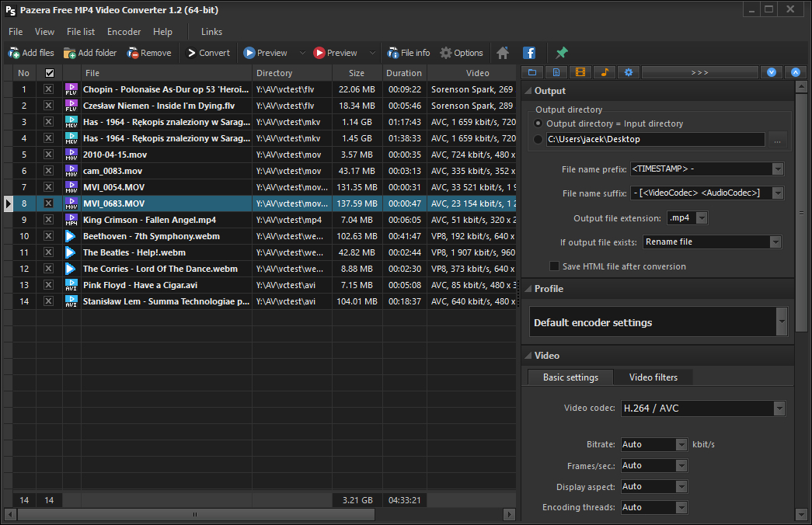Image resolution: width=812 pixels, height=525 pixels.
Task: Open the Links menu
Action: tap(212, 32)
